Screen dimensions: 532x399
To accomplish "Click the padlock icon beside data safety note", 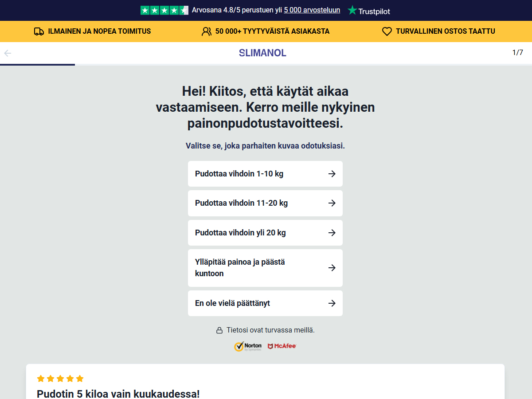I will click(219, 330).
